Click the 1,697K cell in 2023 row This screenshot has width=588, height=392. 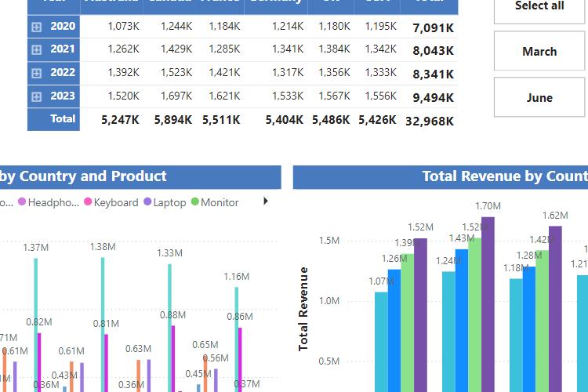point(176,96)
